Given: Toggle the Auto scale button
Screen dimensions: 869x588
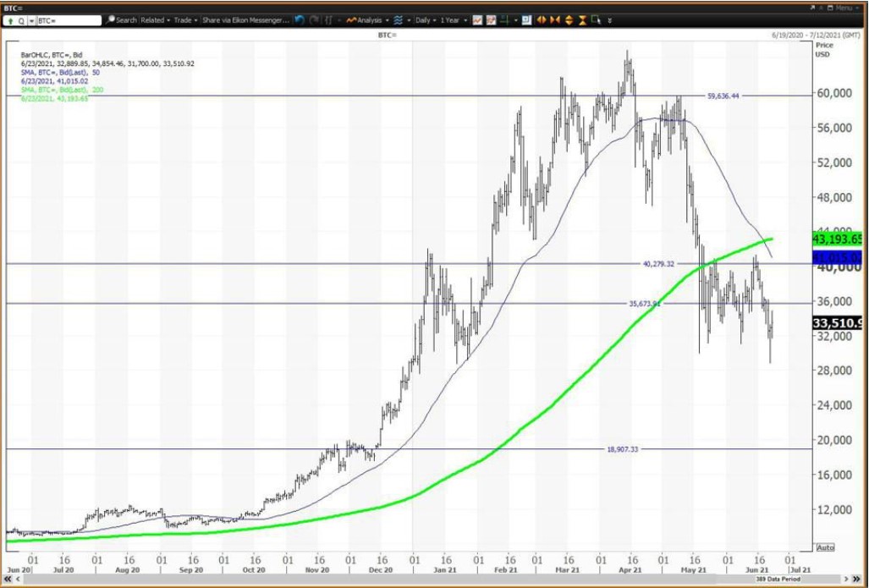Looking at the screenshot, I should (x=825, y=547).
